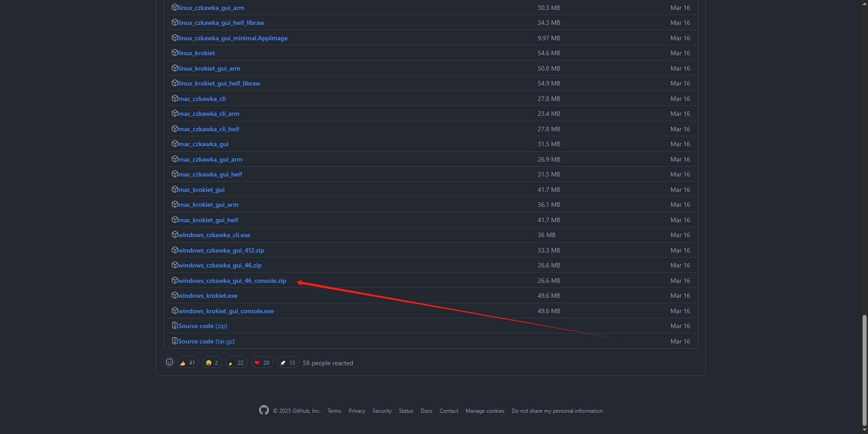Toggle the thumbs up reaction (41)
The image size is (868, 434).
tap(188, 362)
